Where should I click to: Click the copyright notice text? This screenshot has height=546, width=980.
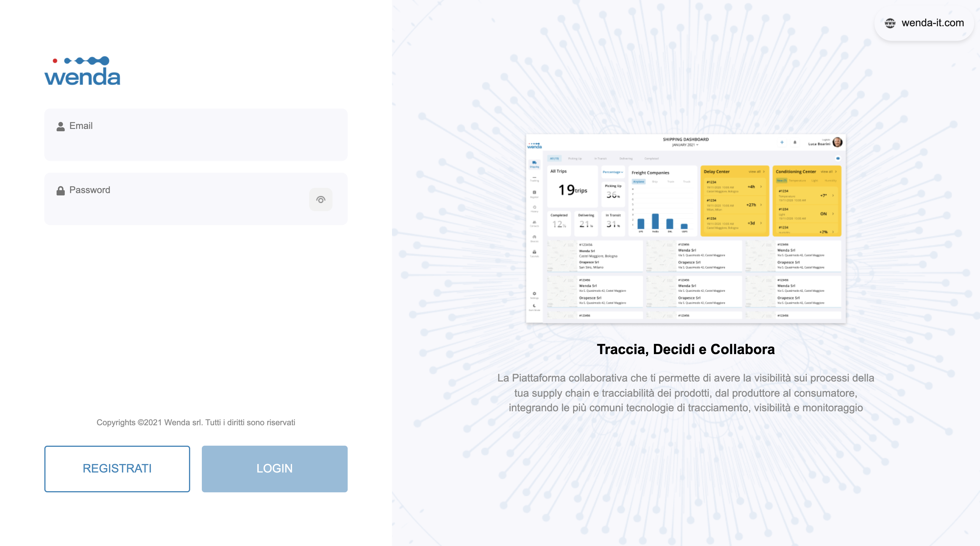195,422
